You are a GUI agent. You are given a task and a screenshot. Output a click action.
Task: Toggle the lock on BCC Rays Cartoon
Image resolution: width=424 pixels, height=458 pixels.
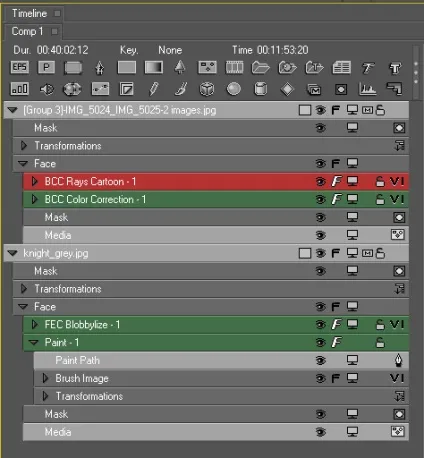tap(380, 182)
